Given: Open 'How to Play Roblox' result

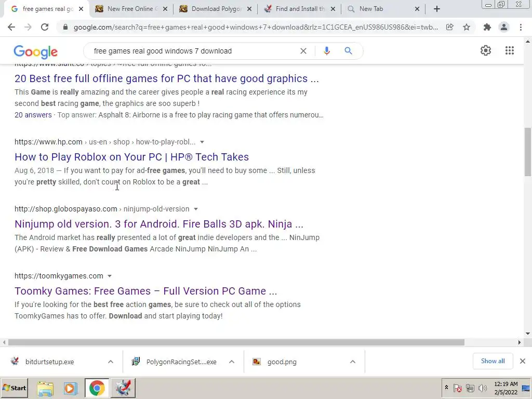Looking at the screenshot, I should pos(131,157).
